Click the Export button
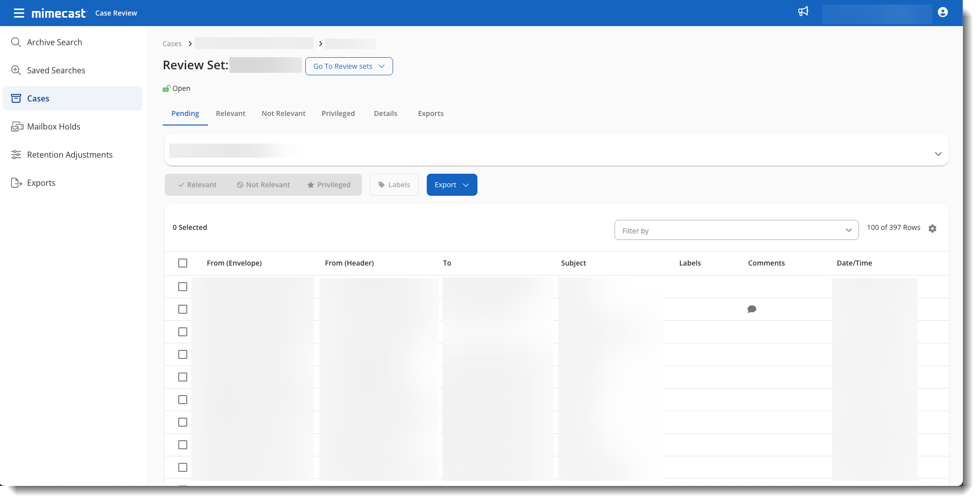This screenshot has height=503, width=980. click(451, 185)
